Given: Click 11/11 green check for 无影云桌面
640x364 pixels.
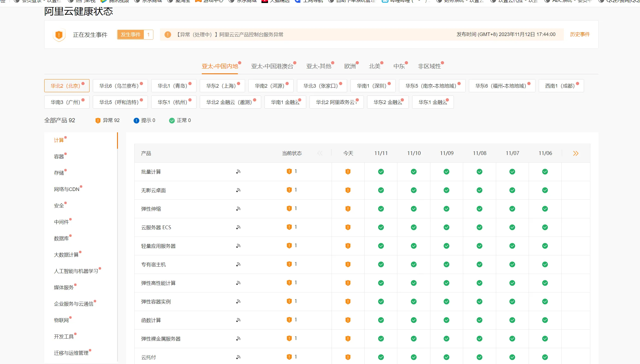Looking at the screenshot, I should coord(381,190).
